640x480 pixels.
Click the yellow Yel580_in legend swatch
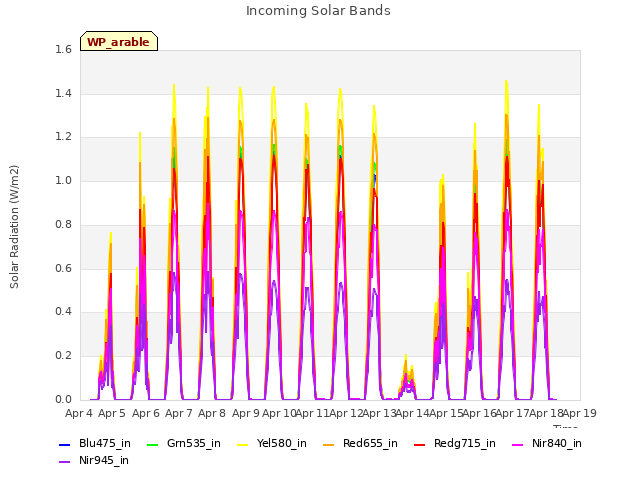(x=242, y=444)
